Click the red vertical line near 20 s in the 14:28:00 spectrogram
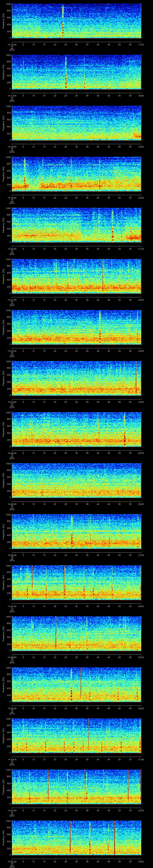This screenshot has height=868, width=153. click(x=56, y=632)
